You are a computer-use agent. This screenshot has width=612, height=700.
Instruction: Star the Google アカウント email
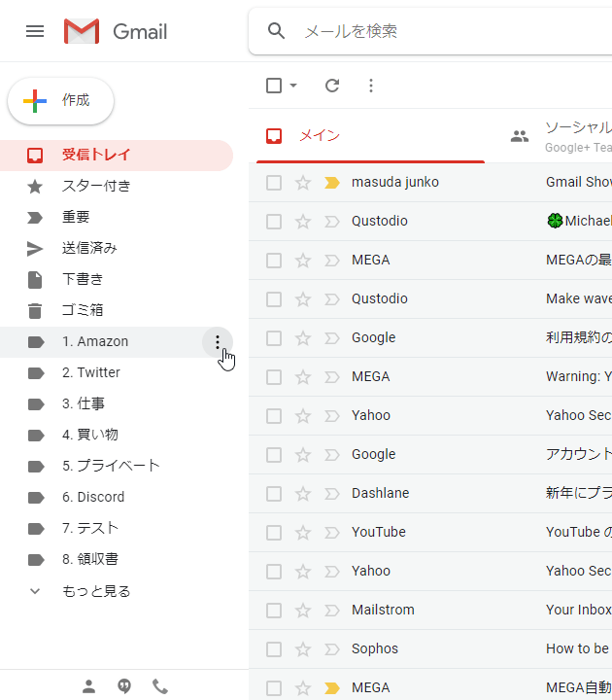[303, 455]
